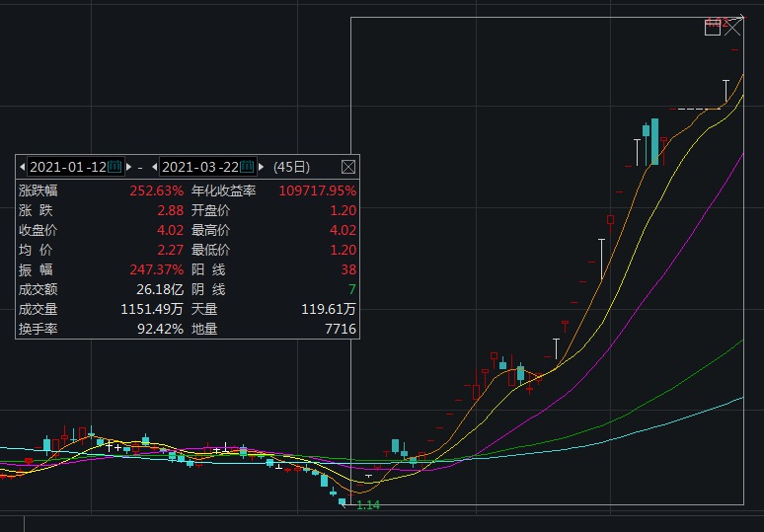Image resolution: width=764 pixels, height=532 pixels.
Task: Select the tall cyan candlestick near the top
Action: click(x=654, y=141)
